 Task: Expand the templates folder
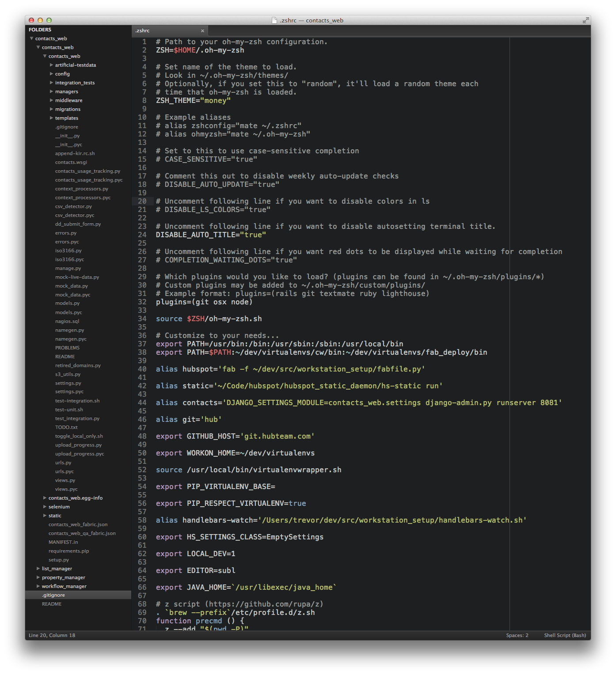click(51, 118)
